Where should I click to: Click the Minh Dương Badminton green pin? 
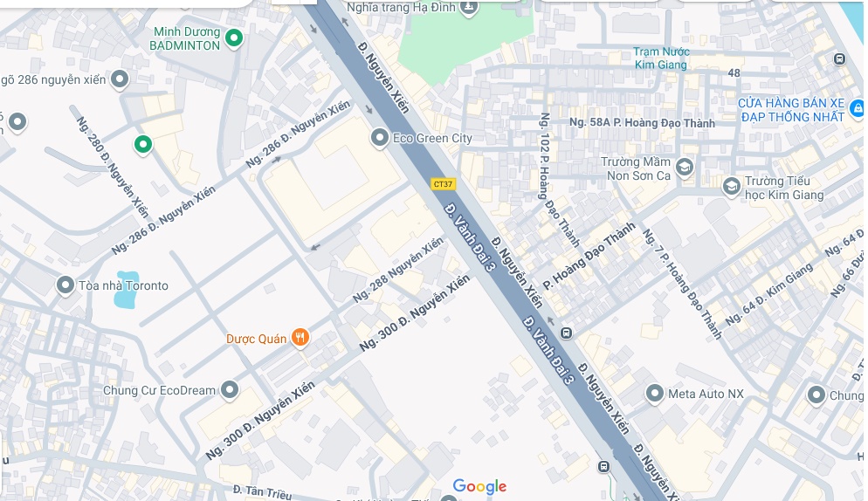pyautogui.click(x=234, y=38)
